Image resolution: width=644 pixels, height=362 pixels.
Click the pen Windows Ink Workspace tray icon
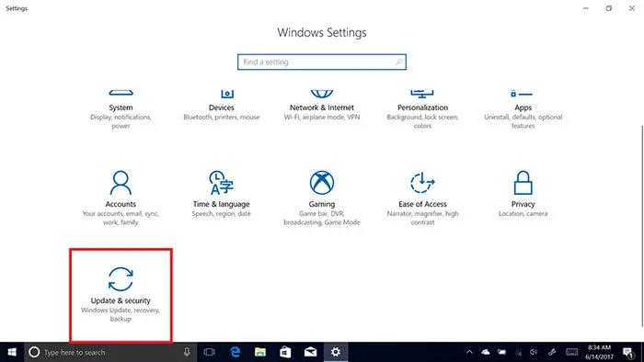click(x=552, y=352)
